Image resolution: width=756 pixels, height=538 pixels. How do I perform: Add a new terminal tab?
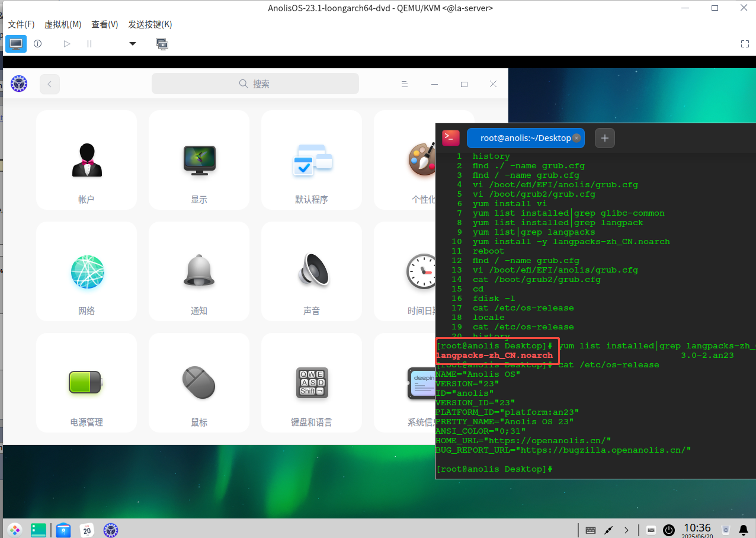(x=604, y=138)
